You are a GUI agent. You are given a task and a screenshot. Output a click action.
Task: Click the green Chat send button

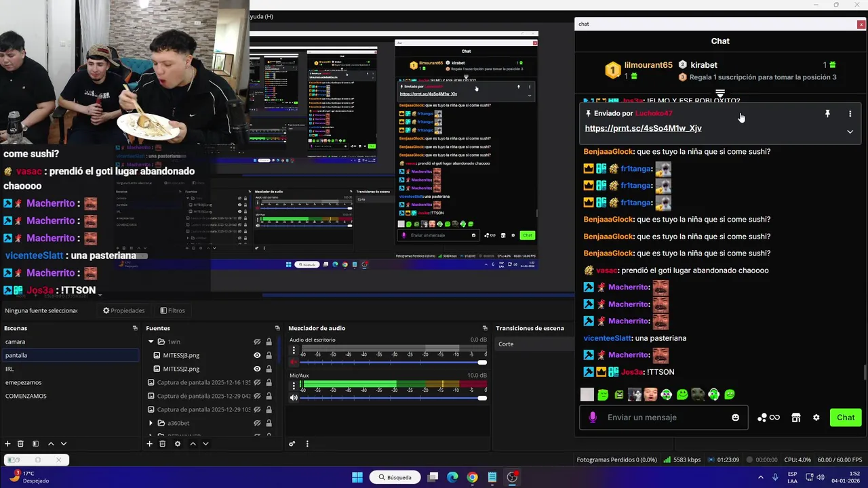tap(846, 418)
